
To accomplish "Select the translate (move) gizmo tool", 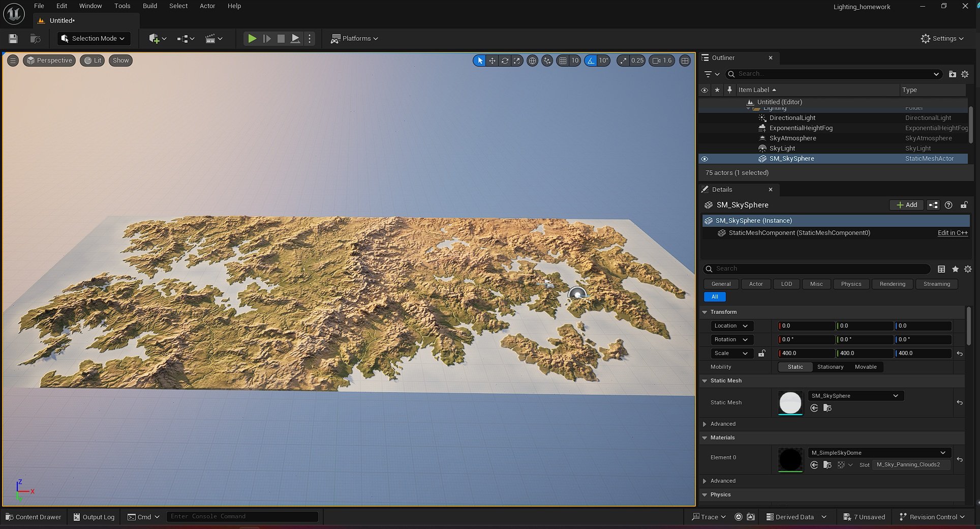I will (x=492, y=61).
